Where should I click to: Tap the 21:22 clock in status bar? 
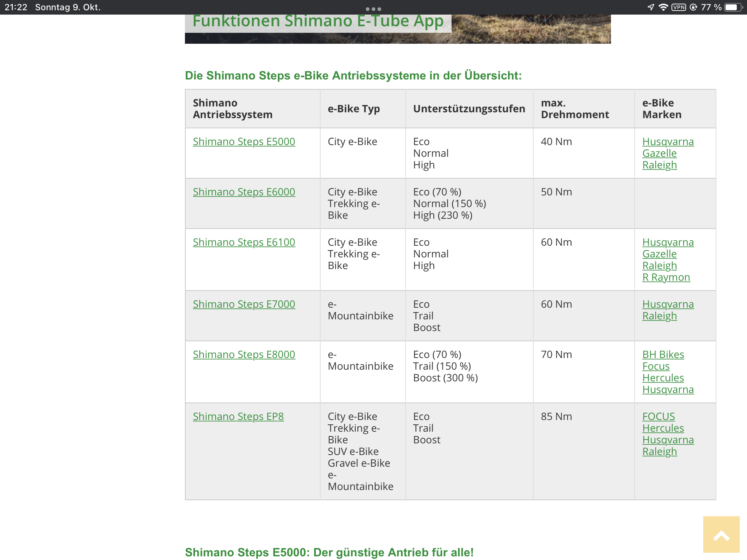coord(16,7)
